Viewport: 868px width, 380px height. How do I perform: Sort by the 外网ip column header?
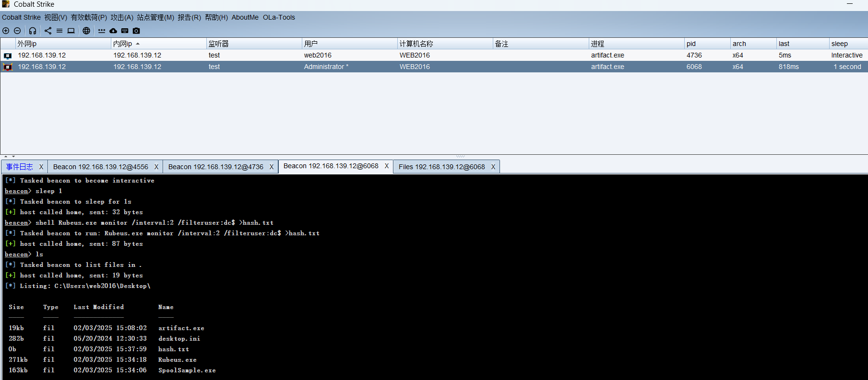pos(63,44)
